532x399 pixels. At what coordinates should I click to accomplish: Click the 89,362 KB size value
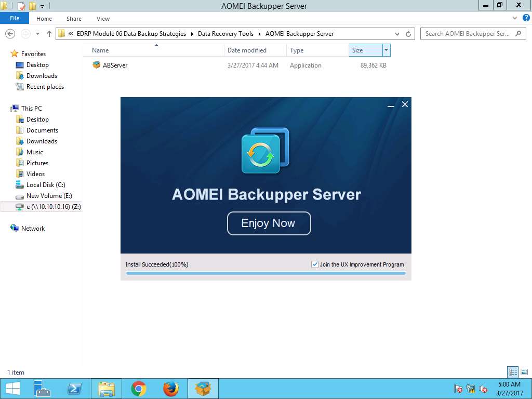(373, 65)
